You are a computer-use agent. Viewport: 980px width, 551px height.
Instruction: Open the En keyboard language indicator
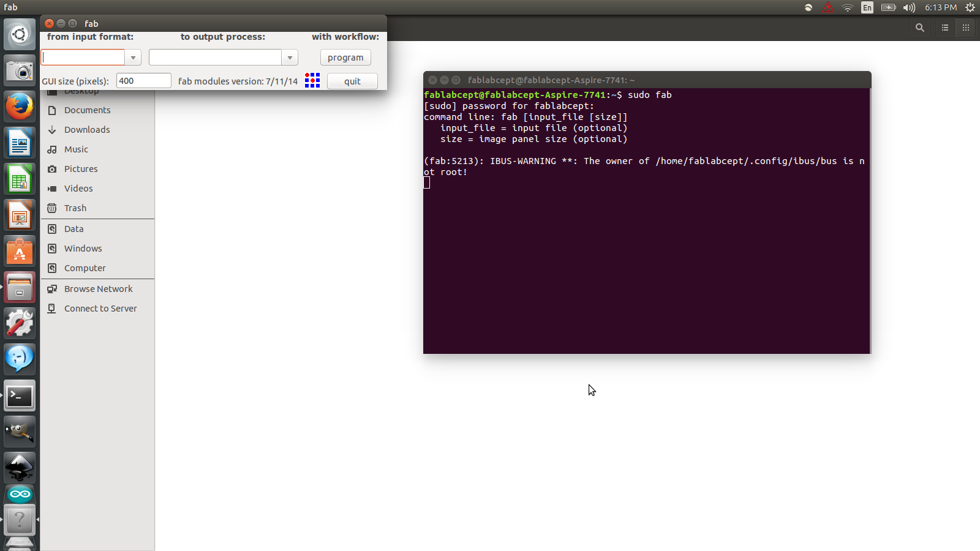click(867, 7)
